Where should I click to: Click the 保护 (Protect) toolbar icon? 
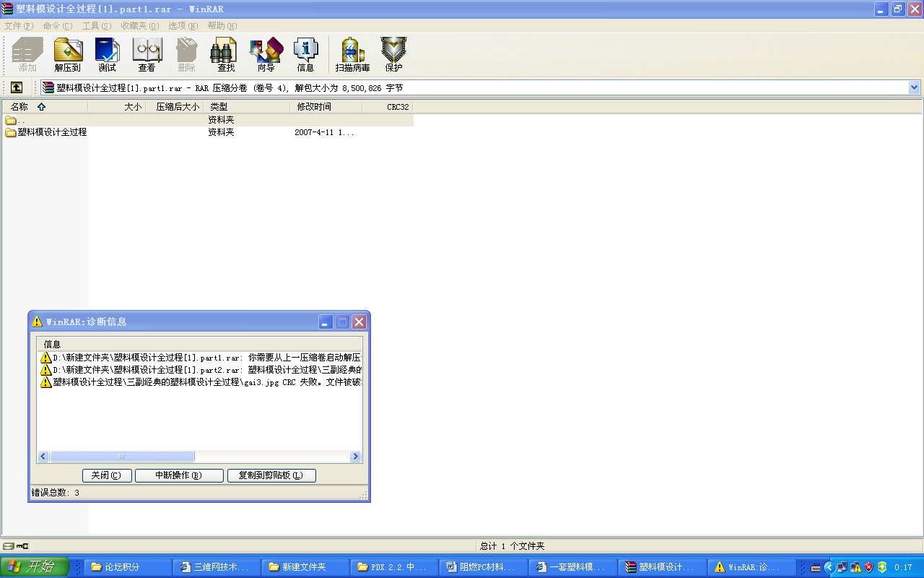[x=393, y=55]
